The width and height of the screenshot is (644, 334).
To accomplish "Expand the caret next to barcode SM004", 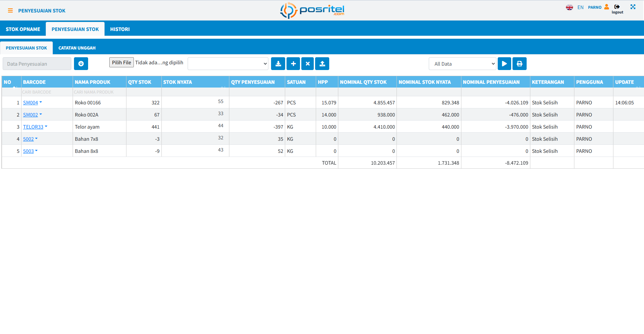I will tap(41, 102).
